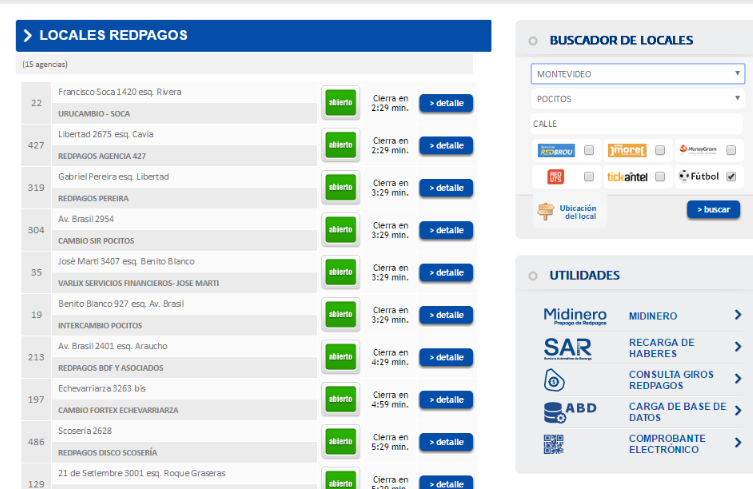Open CONSULTA GIROS REDPAGOS utility link
Image resolution: width=753 pixels, height=489 pixels.
click(671, 380)
